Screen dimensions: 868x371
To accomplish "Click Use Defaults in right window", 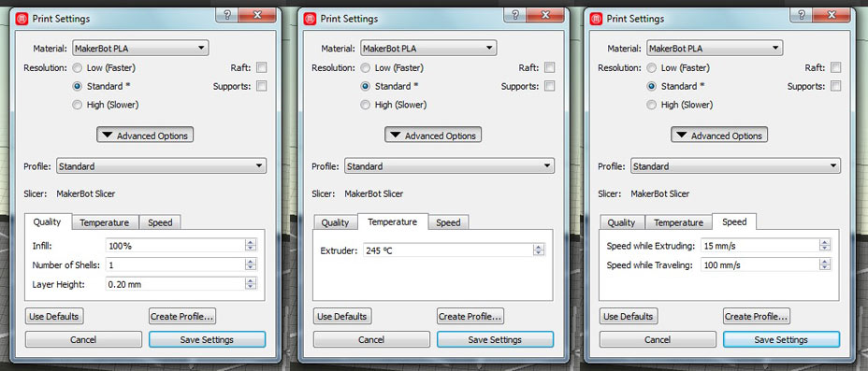I will click(x=629, y=316).
